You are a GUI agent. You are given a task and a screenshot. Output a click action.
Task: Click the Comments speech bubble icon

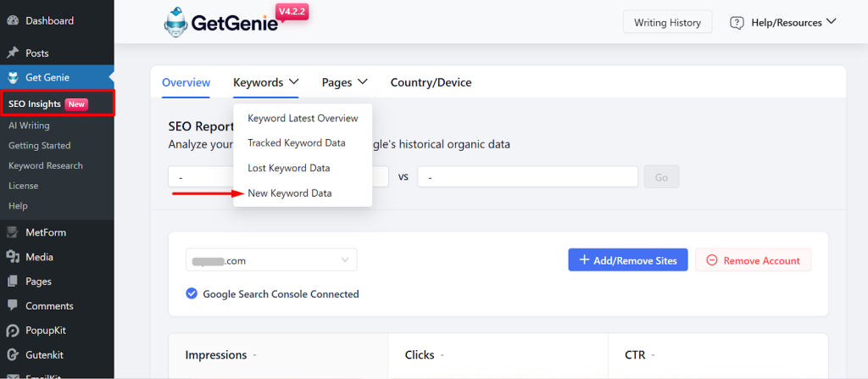point(13,306)
